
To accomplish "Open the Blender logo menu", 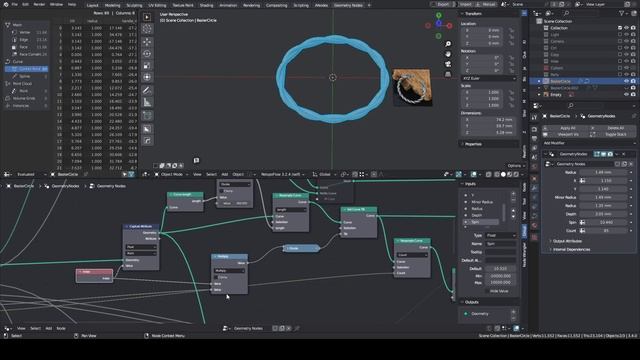I will click(x=5, y=4).
